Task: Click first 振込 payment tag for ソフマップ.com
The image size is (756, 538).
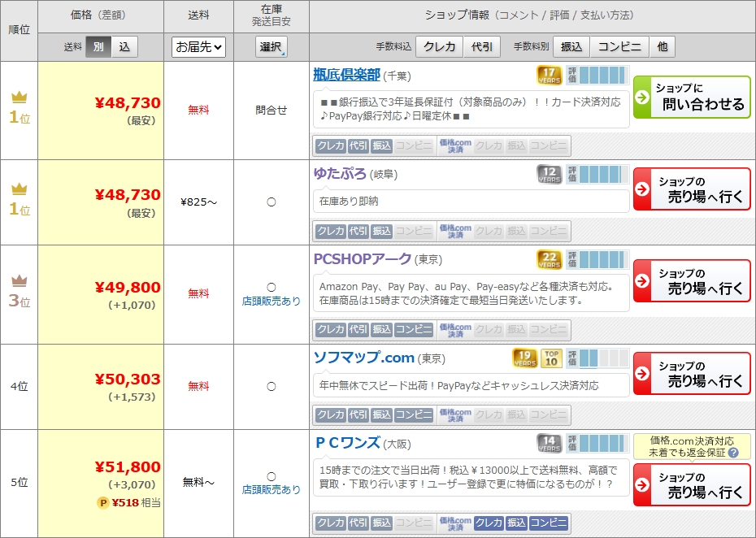Action: pos(381,414)
